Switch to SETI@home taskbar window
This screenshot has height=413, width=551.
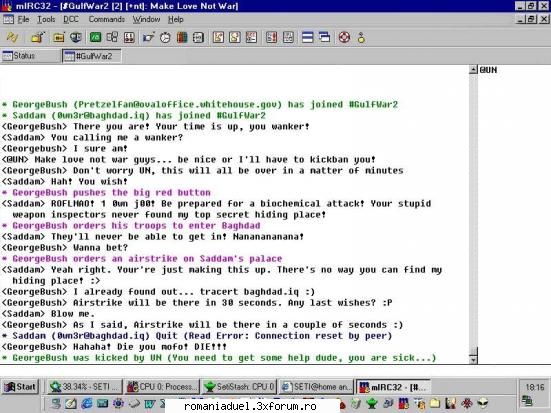point(316,387)
